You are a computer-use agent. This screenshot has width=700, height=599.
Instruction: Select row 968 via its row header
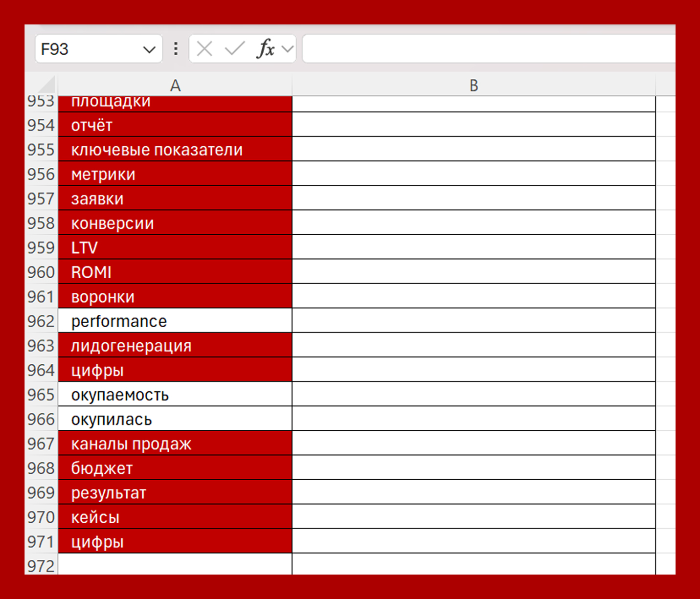point(41,468)
